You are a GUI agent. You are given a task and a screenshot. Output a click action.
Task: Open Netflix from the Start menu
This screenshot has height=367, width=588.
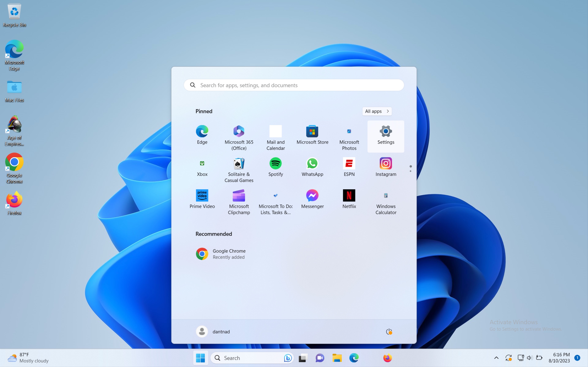click(x=349, y=199)
